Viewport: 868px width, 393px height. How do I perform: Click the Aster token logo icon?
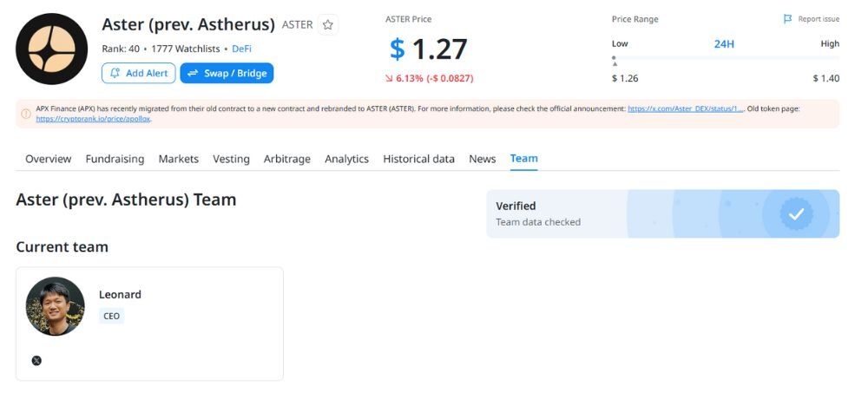coord(51,49)
